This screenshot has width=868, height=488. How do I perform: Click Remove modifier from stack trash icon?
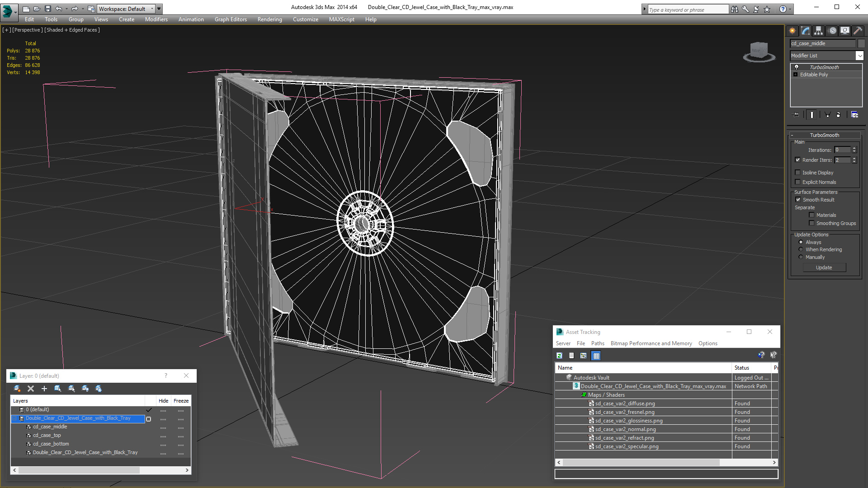pyautogui.click(x=838, y=115)
